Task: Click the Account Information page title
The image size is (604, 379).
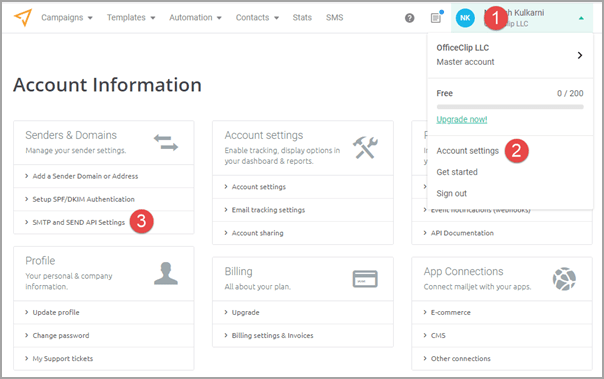Action: pos(107,85)
